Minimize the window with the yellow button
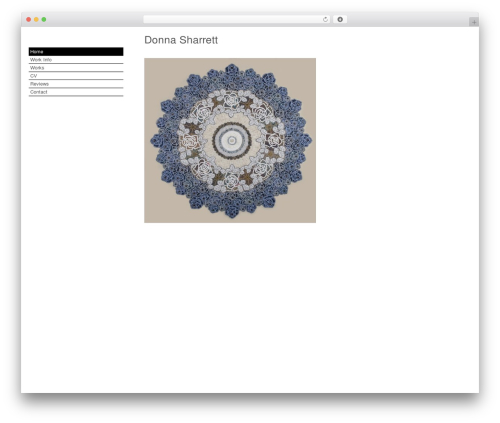 (x=36, y=20)
